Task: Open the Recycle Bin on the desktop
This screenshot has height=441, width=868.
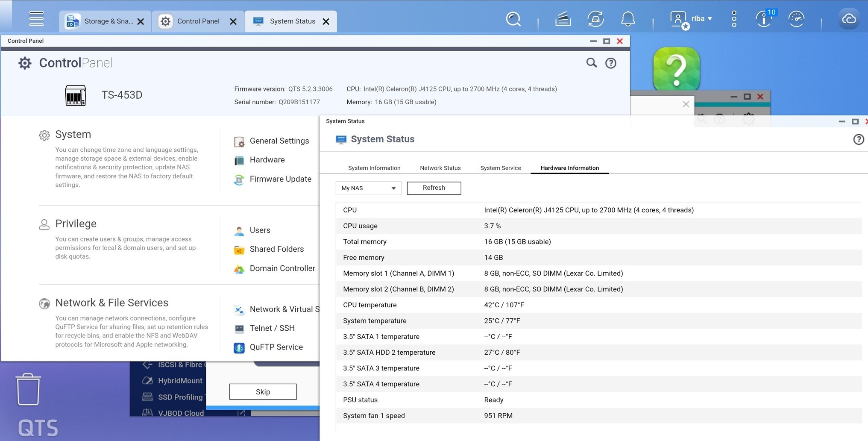Action: tap(28, 389)
